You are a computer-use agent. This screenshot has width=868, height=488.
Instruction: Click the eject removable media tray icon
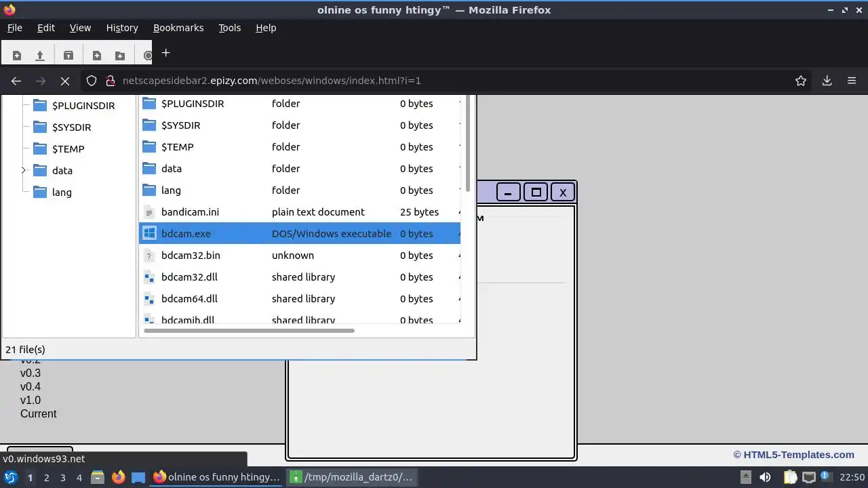click(x=745, y=477)
